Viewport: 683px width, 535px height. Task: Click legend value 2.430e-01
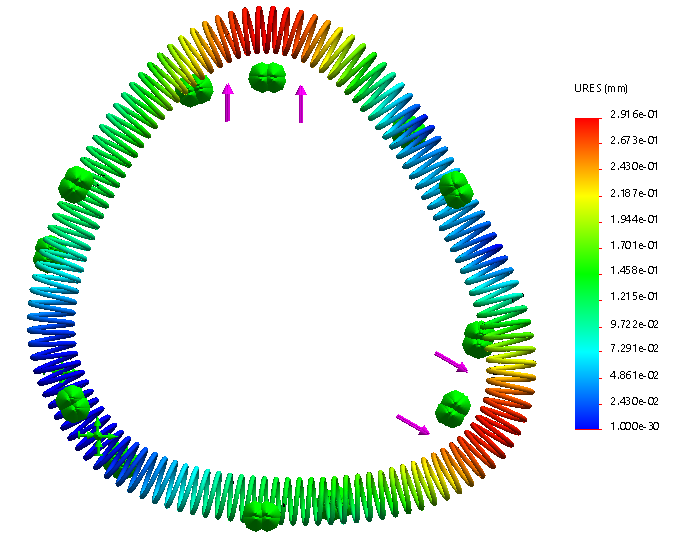[634, 166]
